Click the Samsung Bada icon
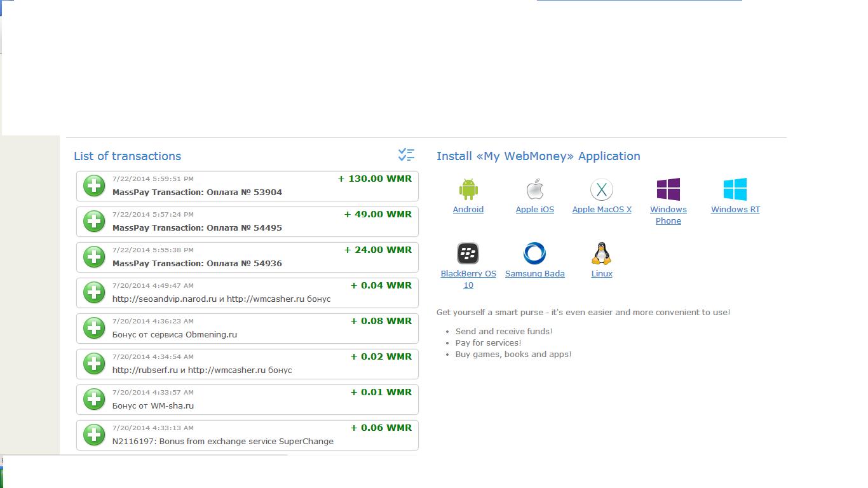This screenshot has width=868, height=488. (x=534, y=254)
